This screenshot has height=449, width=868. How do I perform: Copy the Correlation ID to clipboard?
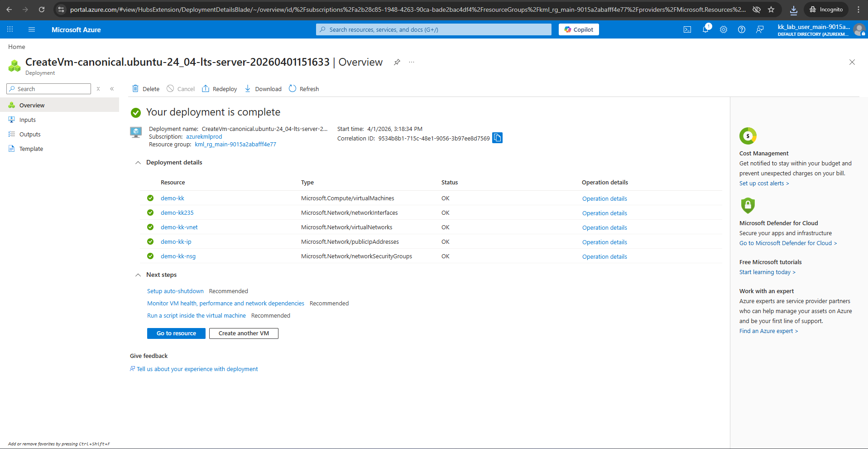(497, 138)
